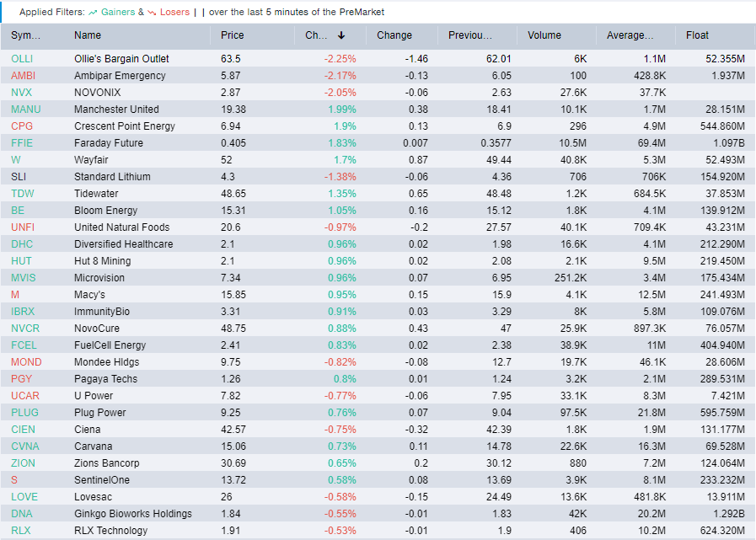Sort by the Average... column header
The height and width of the screenshot is (540, 756).
[630, 35]
